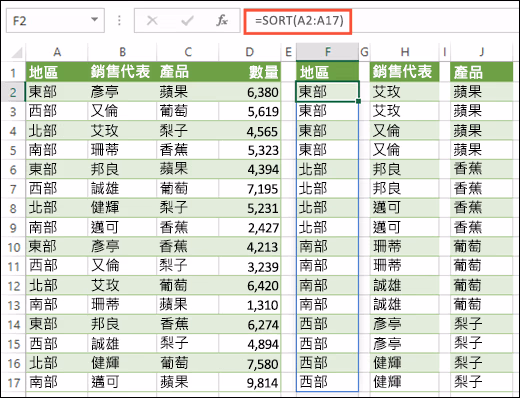This screenshot has height=398, width=520.
Task: Click the Name Box showing F2
Action: coord(55,21)
